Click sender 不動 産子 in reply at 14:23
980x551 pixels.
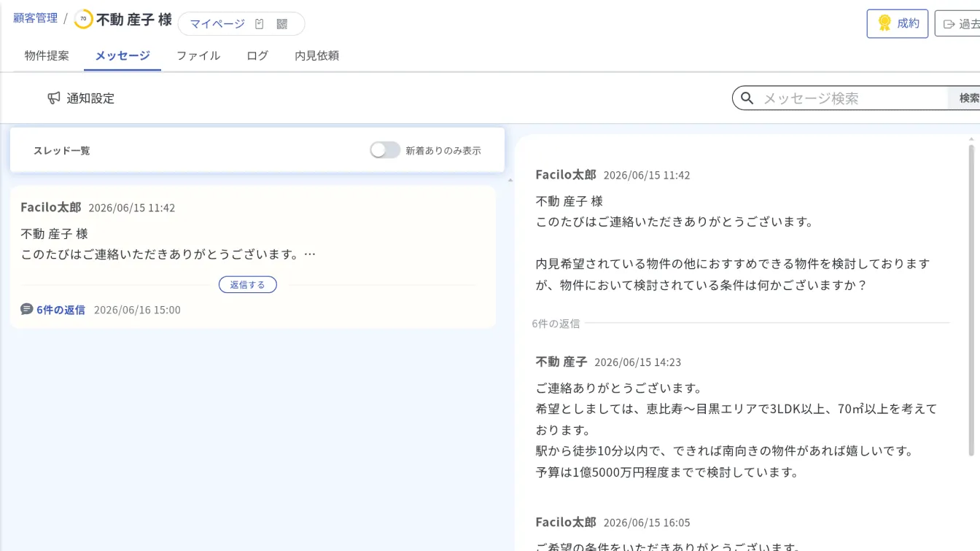[561, 362]
